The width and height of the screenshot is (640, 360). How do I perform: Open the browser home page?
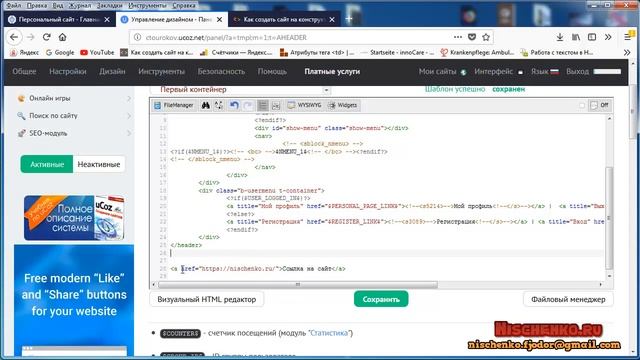pos(62,37)
